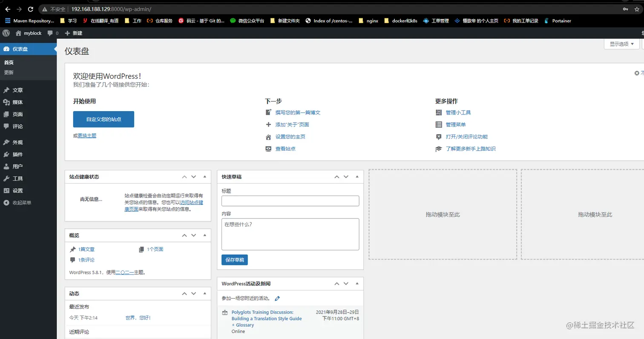Viewport: 644px width, 339px height.
Task: Go to 更新 updates submenu item
Action: pos(9,72)
